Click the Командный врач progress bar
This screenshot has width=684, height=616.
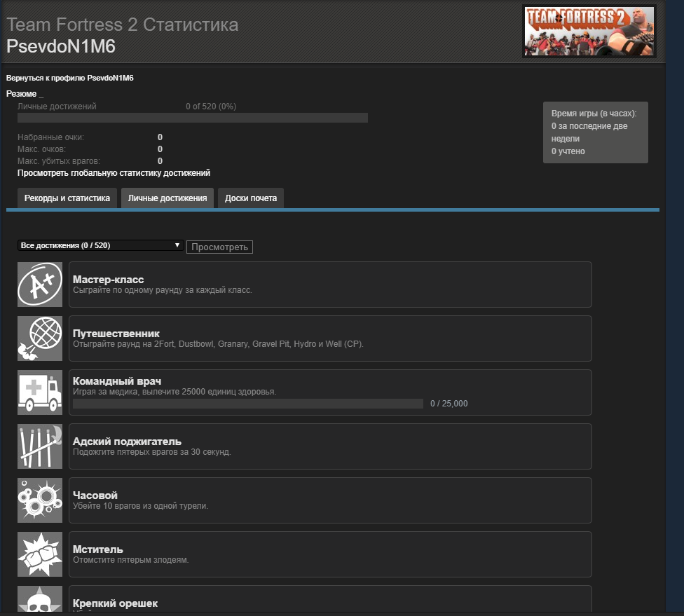coord(248,404)
